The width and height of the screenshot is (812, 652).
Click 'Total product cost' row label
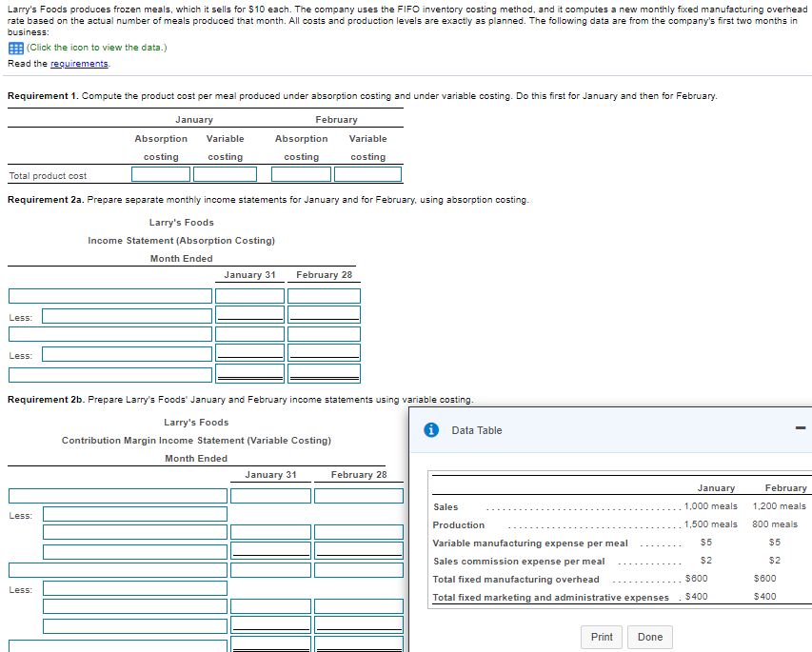coord(48,176)
